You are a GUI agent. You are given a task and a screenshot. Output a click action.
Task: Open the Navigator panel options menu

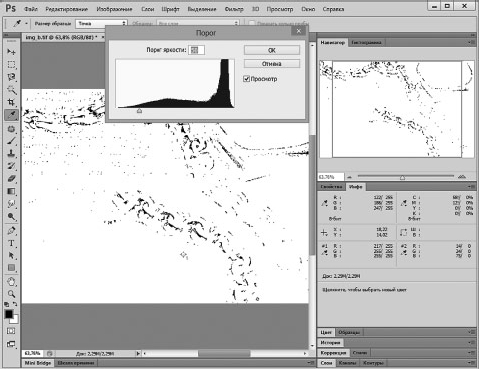point(471,42)
